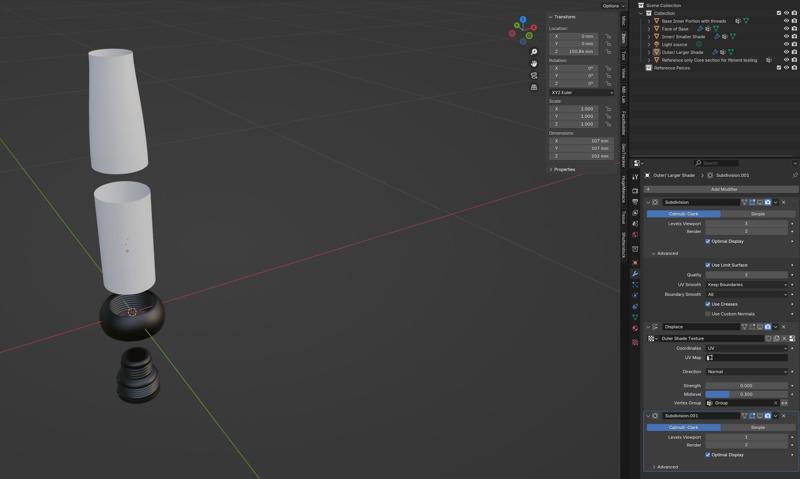Collapse the Displace modifier panel
The width and height of the screenshot is (800, 479).
pos(648,326)
